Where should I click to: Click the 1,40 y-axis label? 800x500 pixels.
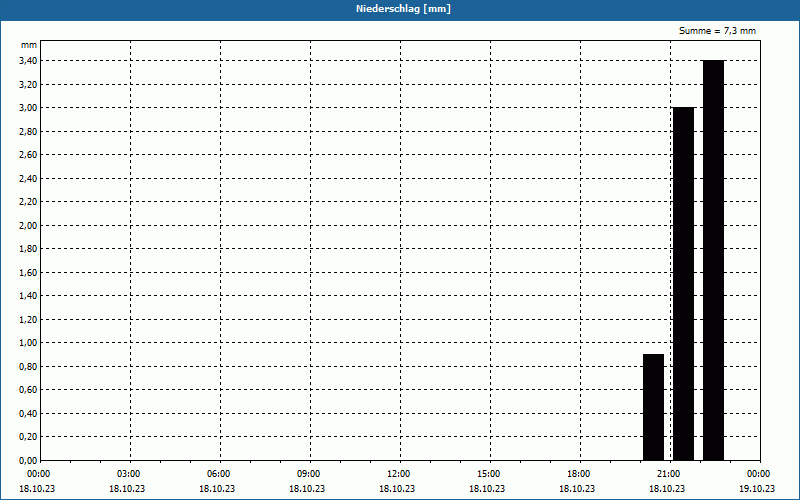pyautogui.click(x=28, y=296)
